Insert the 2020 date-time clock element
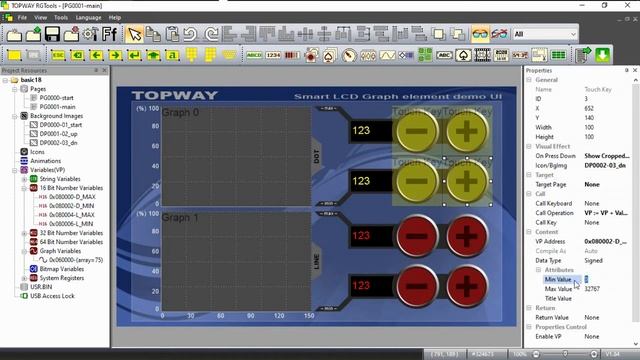The width and height of the screenshot is (640, 360). pyautogui.click(x=501, y=55)
